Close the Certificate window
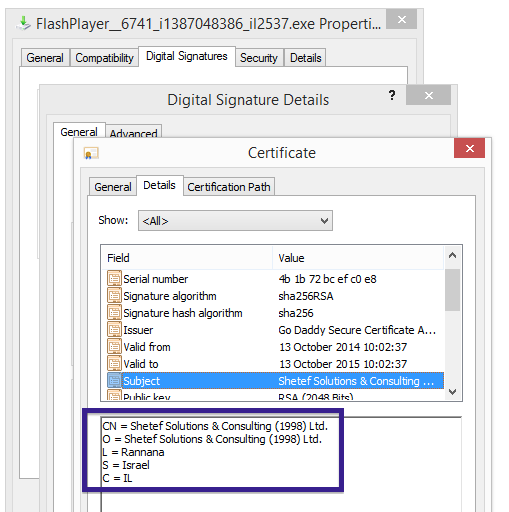This screenshot has height=512, width=509. [x=469, y=148]
